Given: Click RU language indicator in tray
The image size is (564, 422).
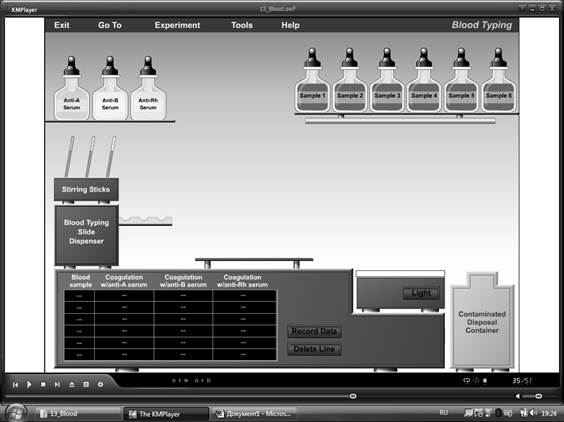Looking at the screenshot, I should click(x=444, y=413).
